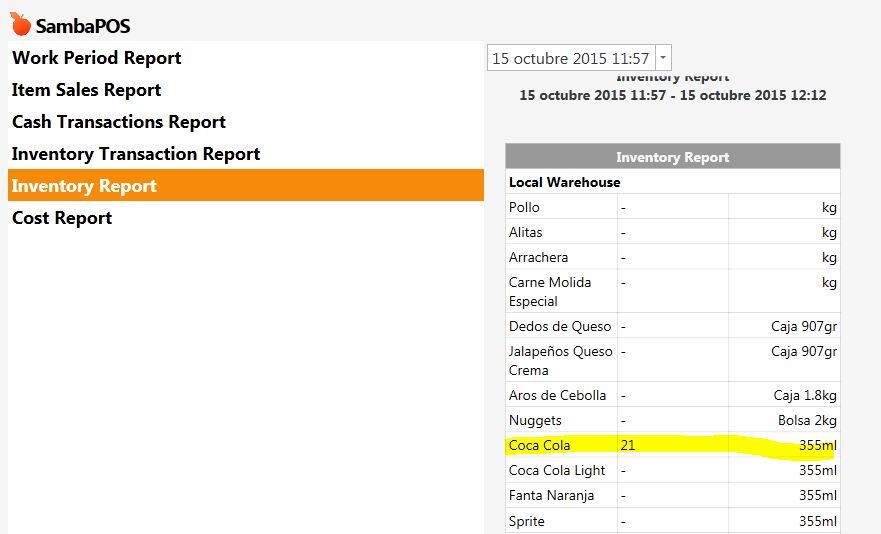This screenshot has height=534, width=881.
Task: Click the report date range subtitle
Action: point(673,95)
